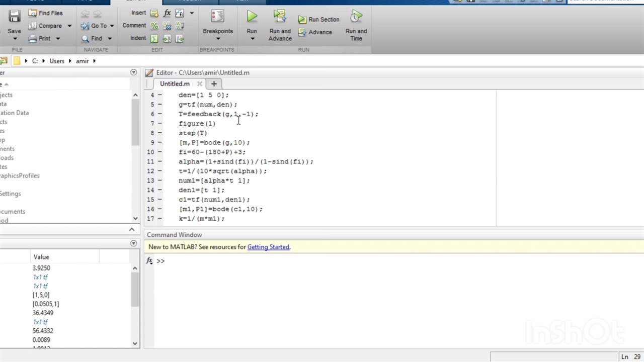Open the Getting Started link
The width and height of the screenshot is (644, 362).
268,247
